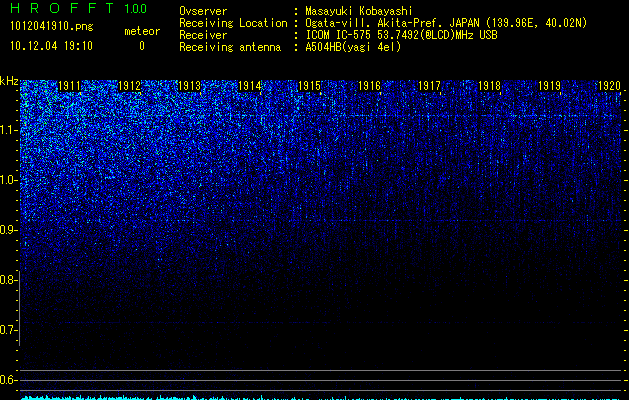
Task: Click the 0.7 kHz axis label
Action: [x=9, y=330]
